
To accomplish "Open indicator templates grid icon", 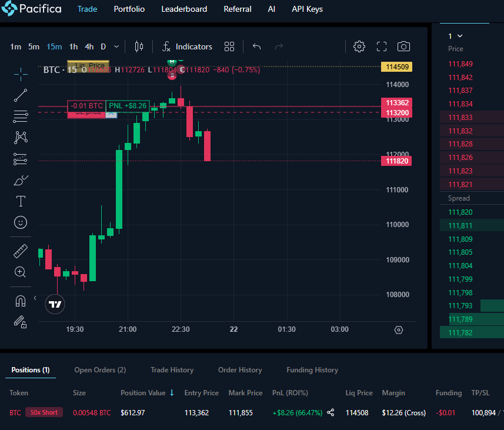I will (x=229, y=46).
